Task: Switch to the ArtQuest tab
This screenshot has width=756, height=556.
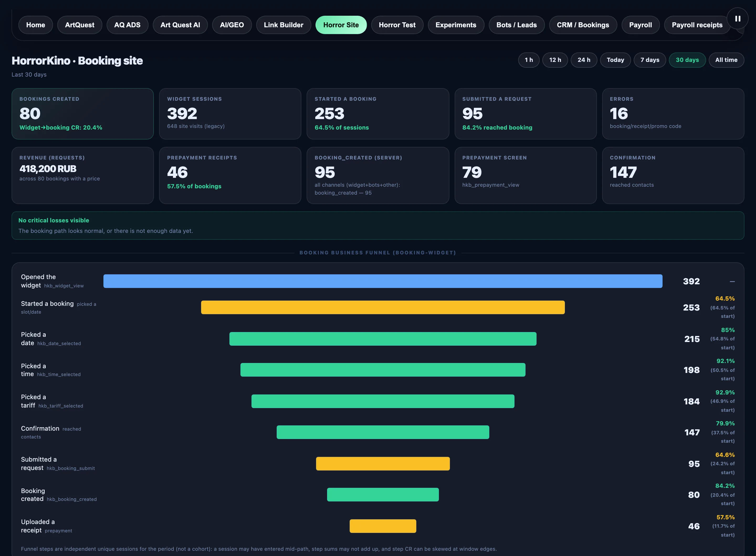Action: [x=80, y=25]
